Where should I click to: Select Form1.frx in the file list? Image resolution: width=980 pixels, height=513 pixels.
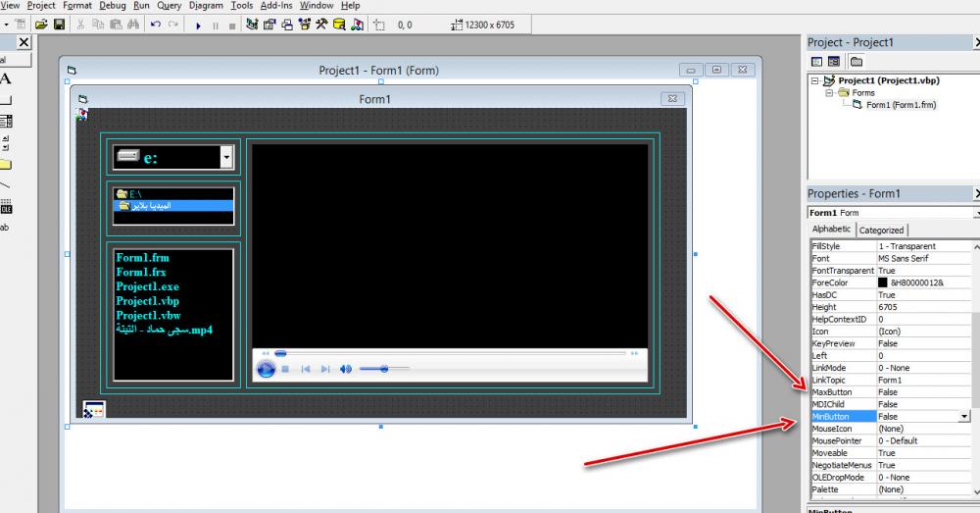(141, 272)
